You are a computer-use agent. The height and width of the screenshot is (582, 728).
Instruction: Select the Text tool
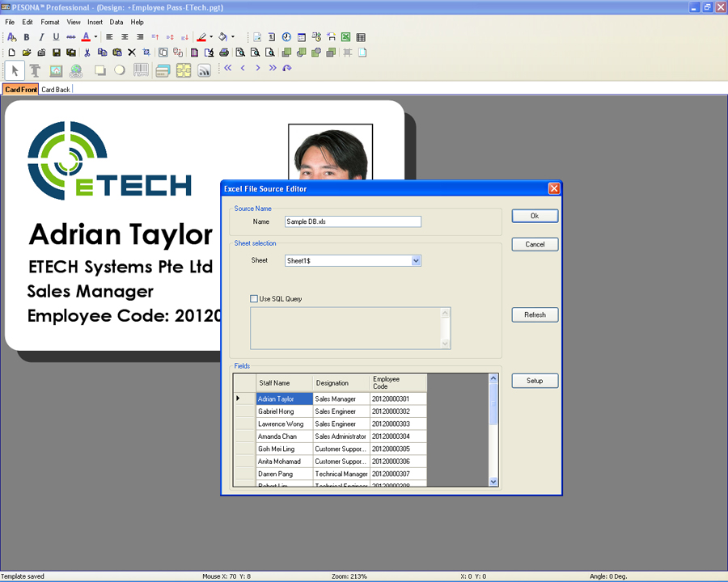[35, 70]
